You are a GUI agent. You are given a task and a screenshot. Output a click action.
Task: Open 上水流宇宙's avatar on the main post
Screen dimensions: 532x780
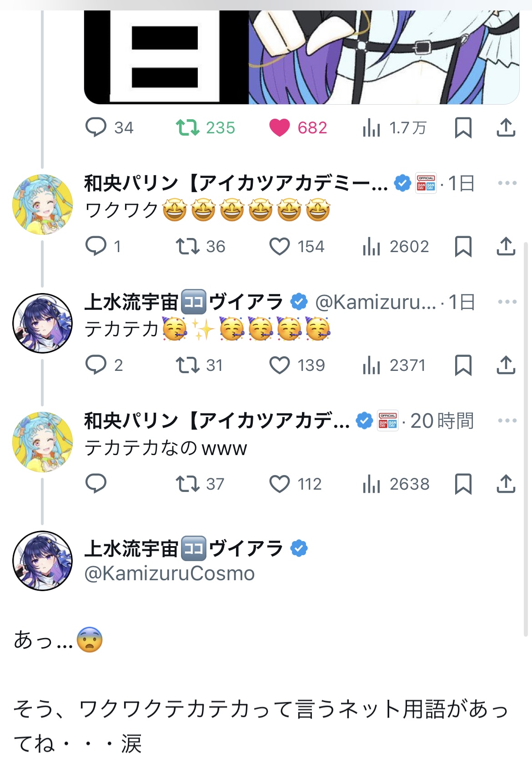tap(43, 561)
